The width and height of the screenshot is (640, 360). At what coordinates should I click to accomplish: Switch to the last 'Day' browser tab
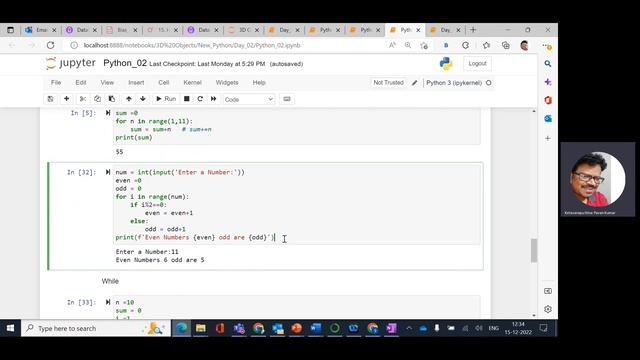[446, 30]
